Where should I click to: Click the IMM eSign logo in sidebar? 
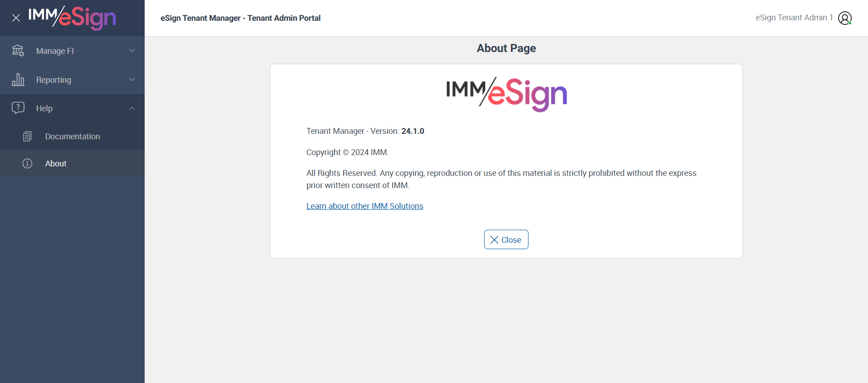(x=72, y=18)
